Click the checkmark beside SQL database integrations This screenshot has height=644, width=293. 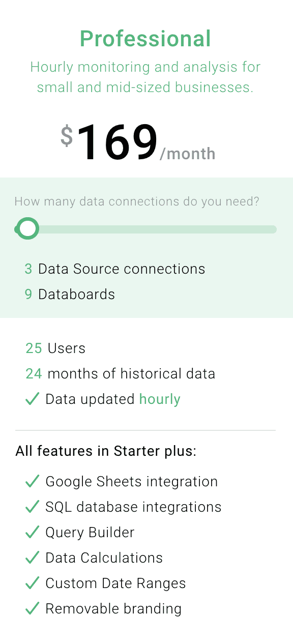tap(32, 507)
